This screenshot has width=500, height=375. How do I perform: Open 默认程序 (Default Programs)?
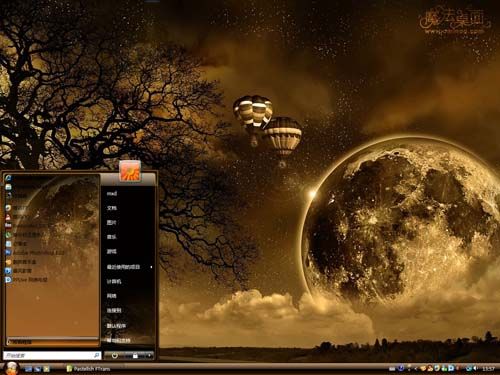click(116, 326)
